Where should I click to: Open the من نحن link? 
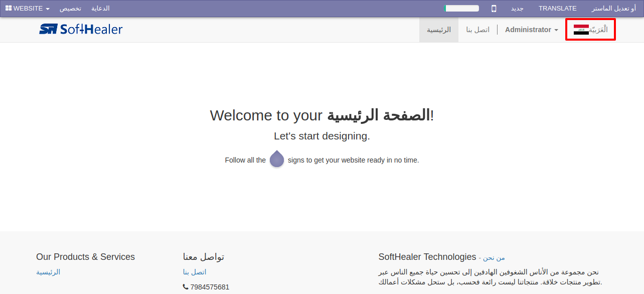[494, 257]
